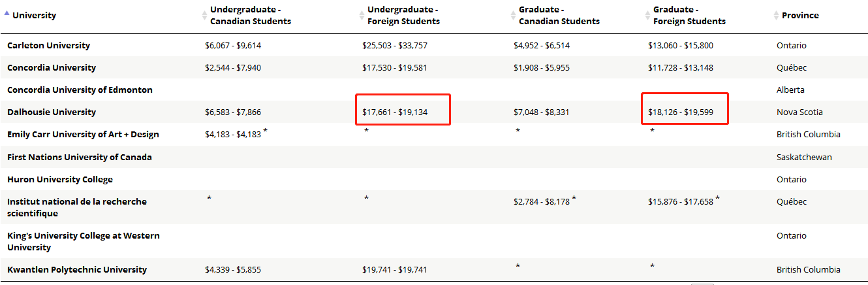Sort by Undergraduate Foreign Students sort arrows
The width and height of the screenshot is (868, 285).
coord(363,15)
